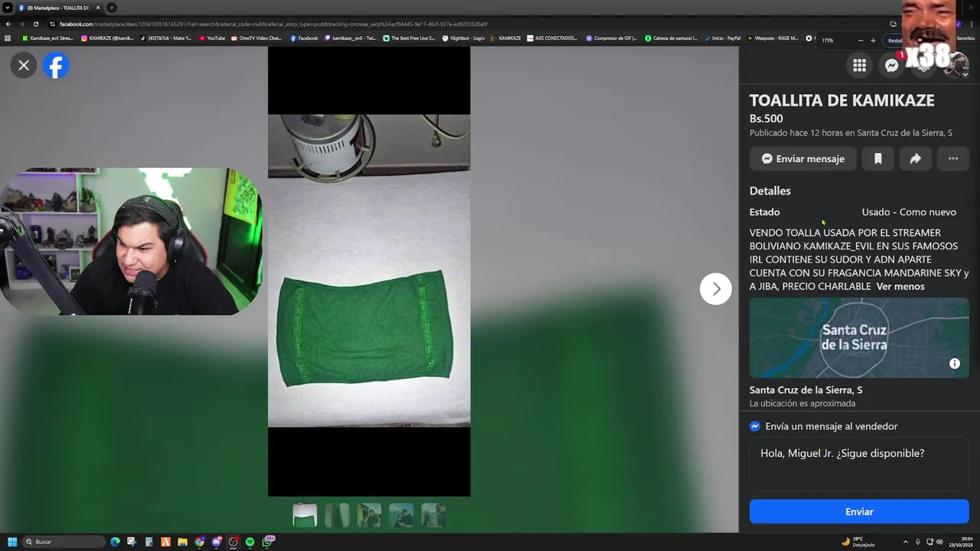Open the YouTube bookmark

213,38
